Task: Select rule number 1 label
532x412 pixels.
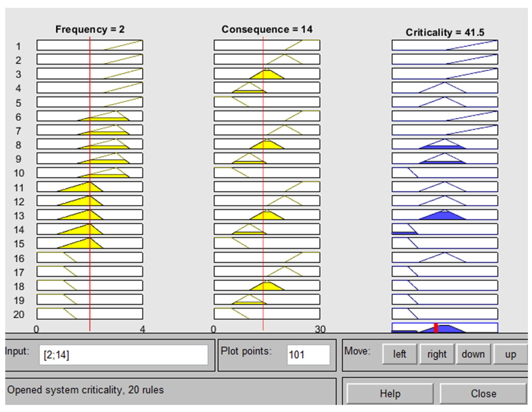Action: (18, 46)
